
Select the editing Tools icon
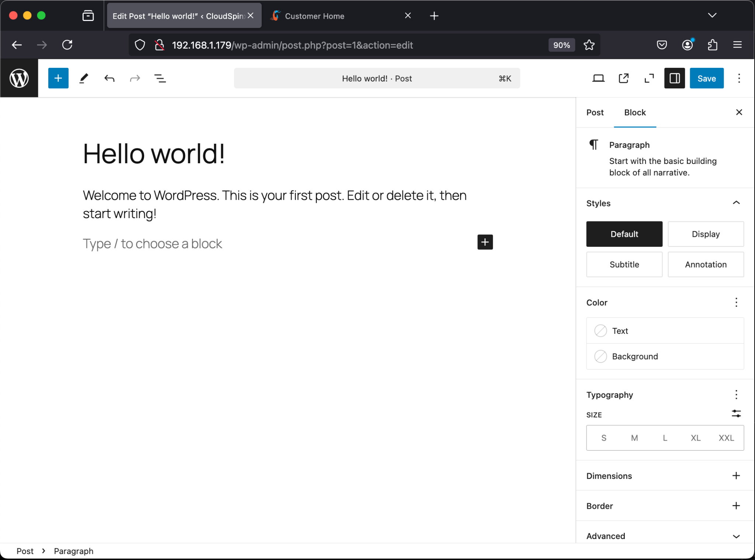(83, 78)
